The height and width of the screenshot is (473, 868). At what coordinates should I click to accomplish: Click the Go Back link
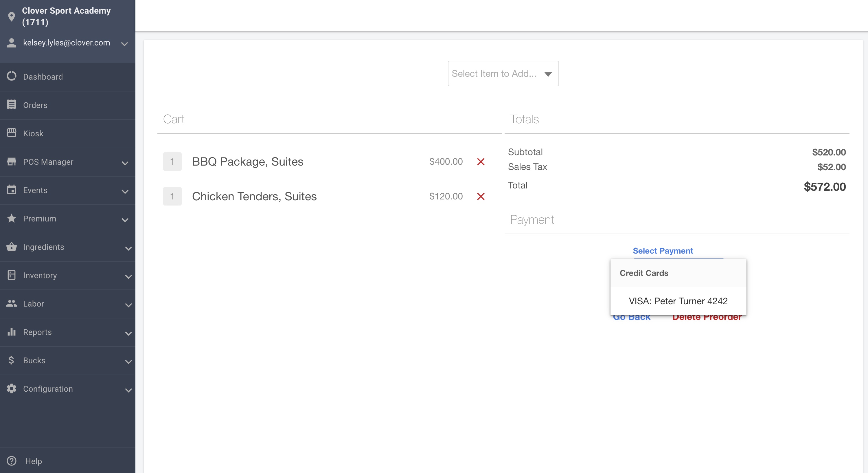631,318
